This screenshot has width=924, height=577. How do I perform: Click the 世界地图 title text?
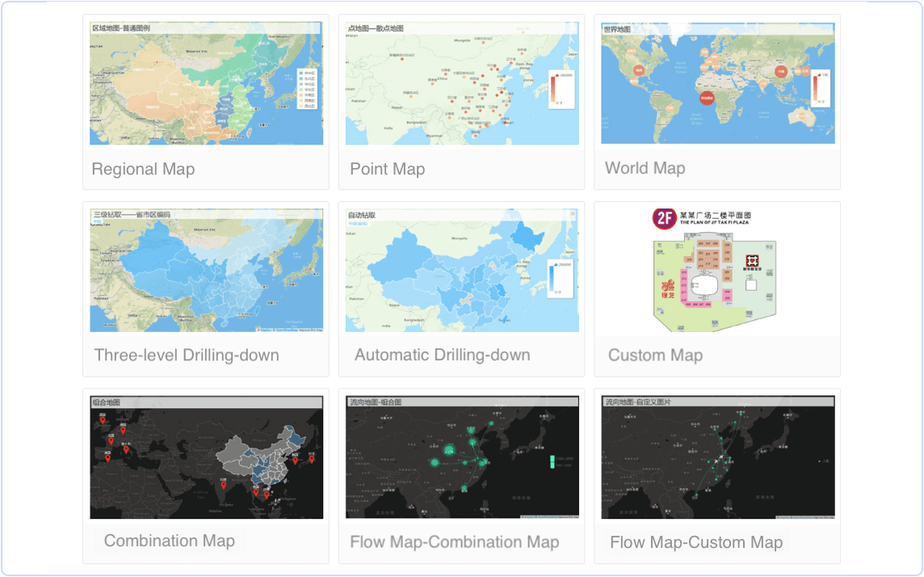[x=617, y=29]
